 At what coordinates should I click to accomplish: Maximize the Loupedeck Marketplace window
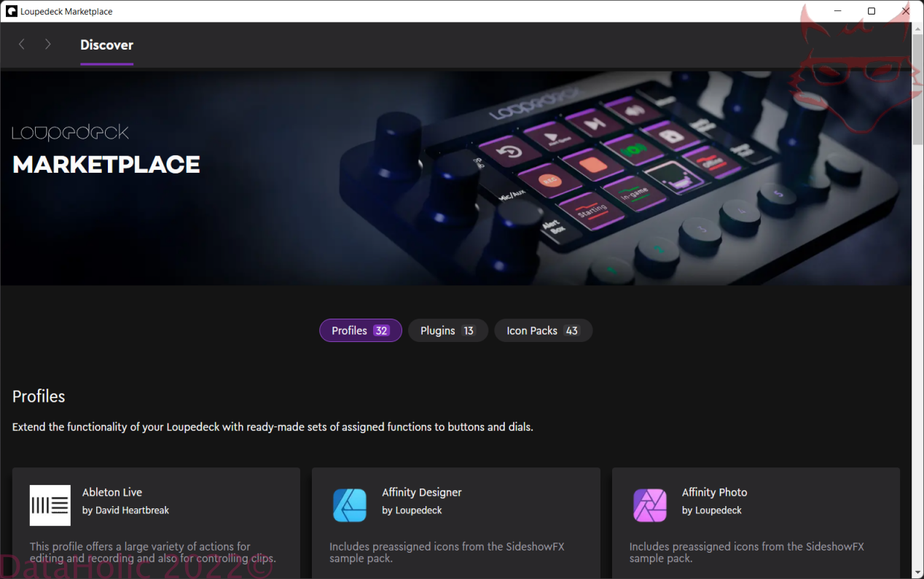click(x=872, y=11)
